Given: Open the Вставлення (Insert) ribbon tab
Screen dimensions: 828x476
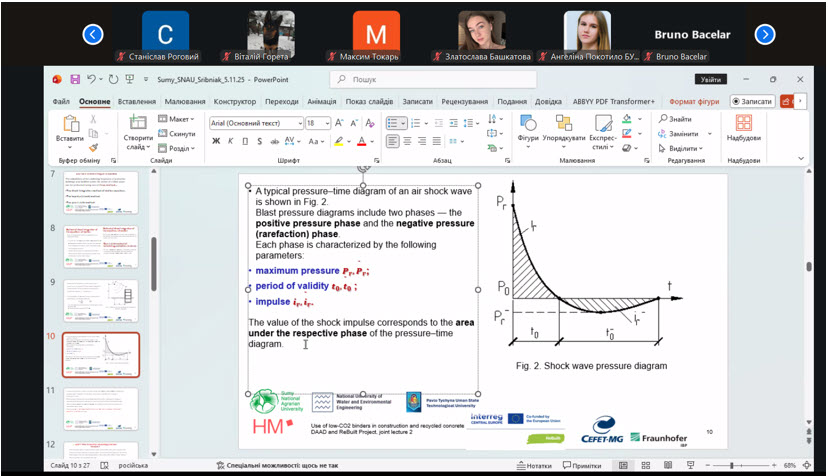Looking at the screenshot, I should click(x=137, y=101).
